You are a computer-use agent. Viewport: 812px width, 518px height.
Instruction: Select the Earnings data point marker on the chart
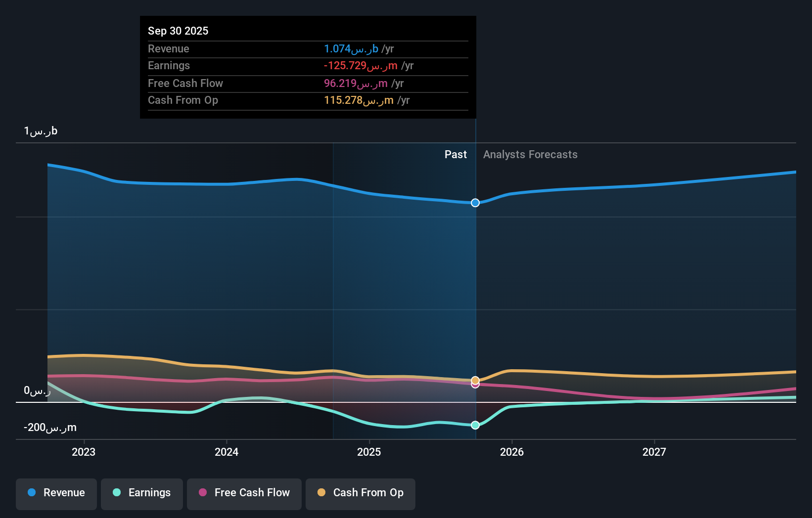(475, 425)
